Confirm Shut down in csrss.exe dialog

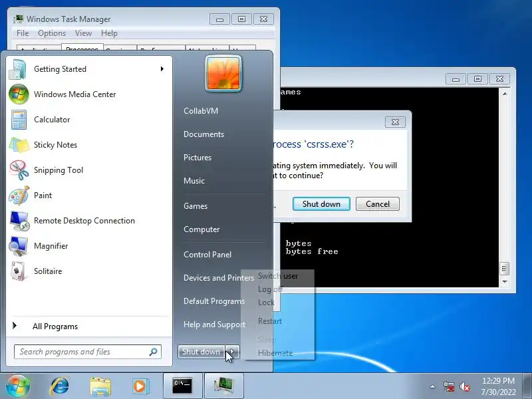point(321,204)
